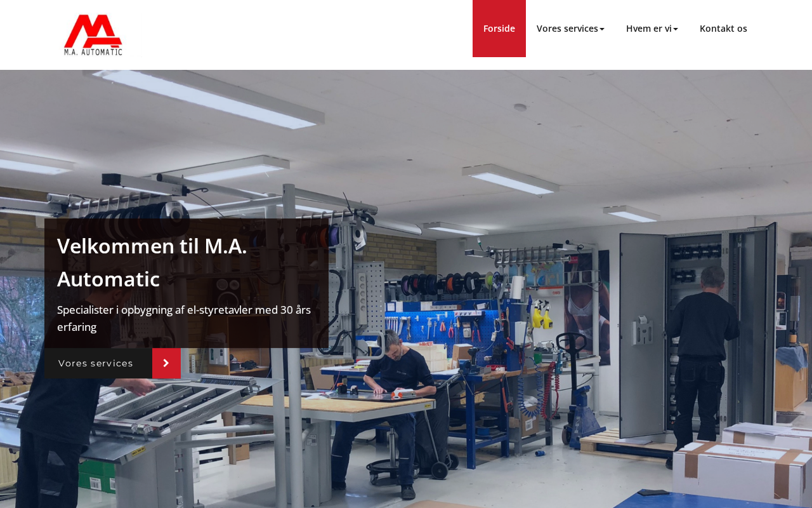This screenshot has width=812, height=508.
Task: Click the Specialister i opbygning subtitle text
Action: tap(184, 318)
